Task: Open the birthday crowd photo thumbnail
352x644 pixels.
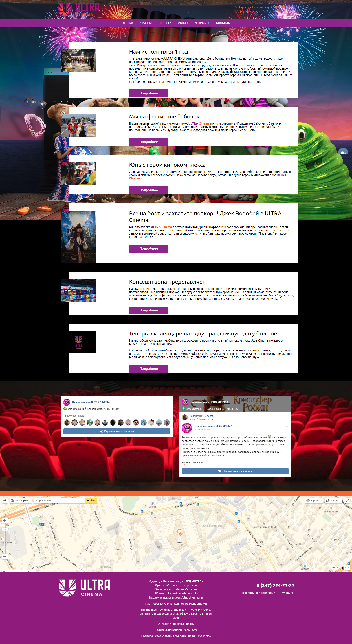Action: [x=78, y=61]
